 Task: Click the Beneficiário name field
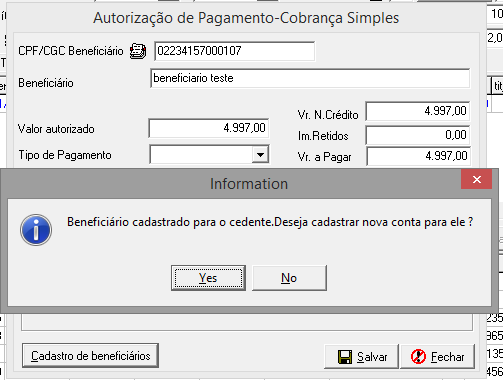pos(310,78)
